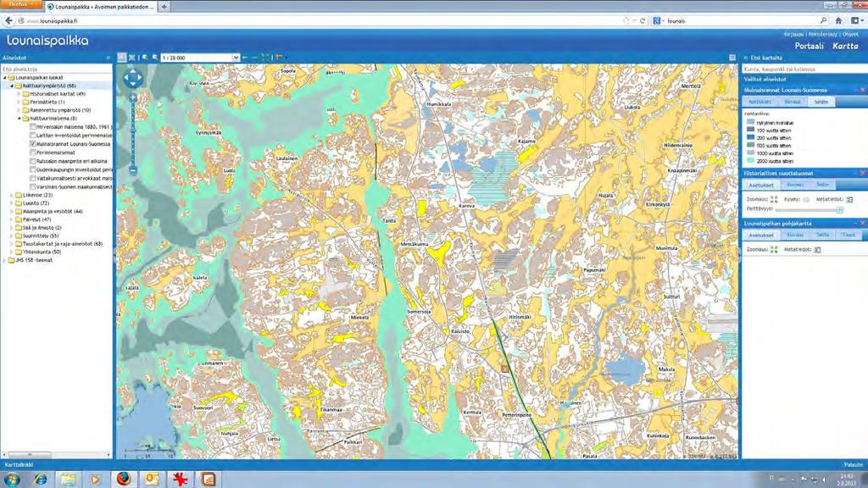Click the measure tool toolbar icon
This screenshot has height=488, width=868.
(x=278, y=58)
